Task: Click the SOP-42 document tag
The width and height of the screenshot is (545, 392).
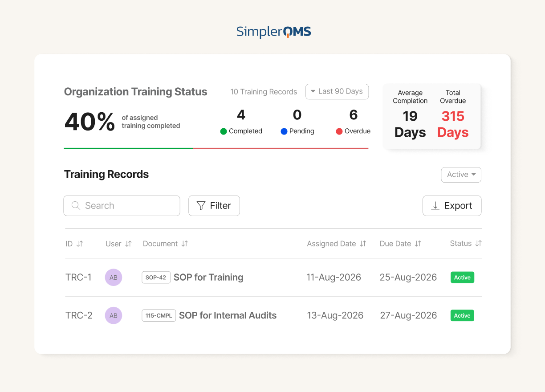Action: 156,277
